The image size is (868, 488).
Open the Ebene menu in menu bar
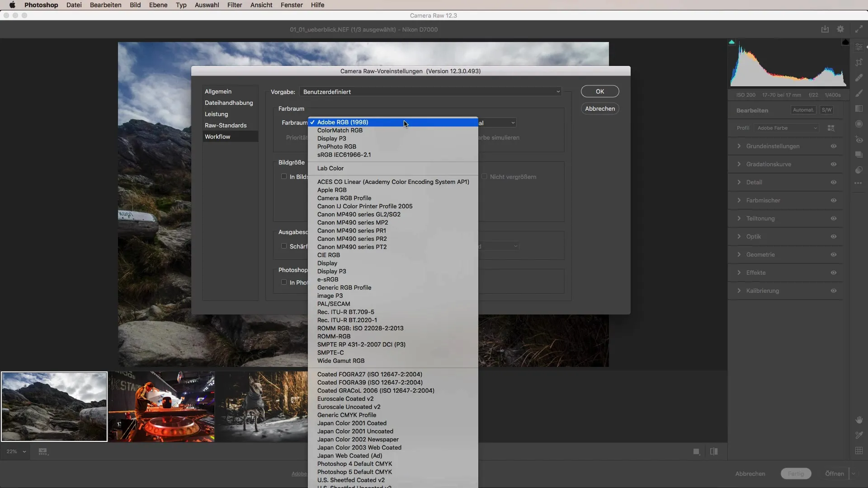click(158, 5)
